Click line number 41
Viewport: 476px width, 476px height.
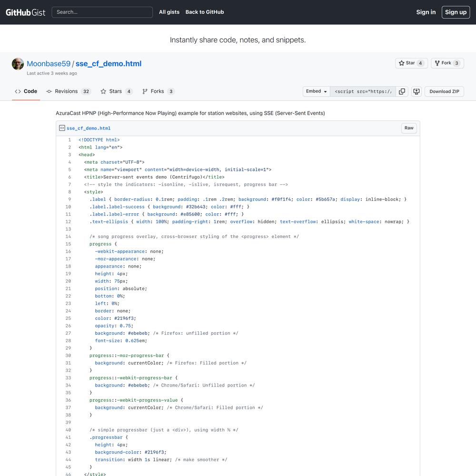tap(68, 437)
